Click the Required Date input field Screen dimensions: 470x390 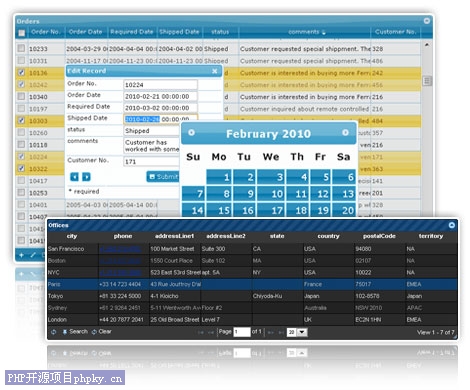tap(160, 108)
